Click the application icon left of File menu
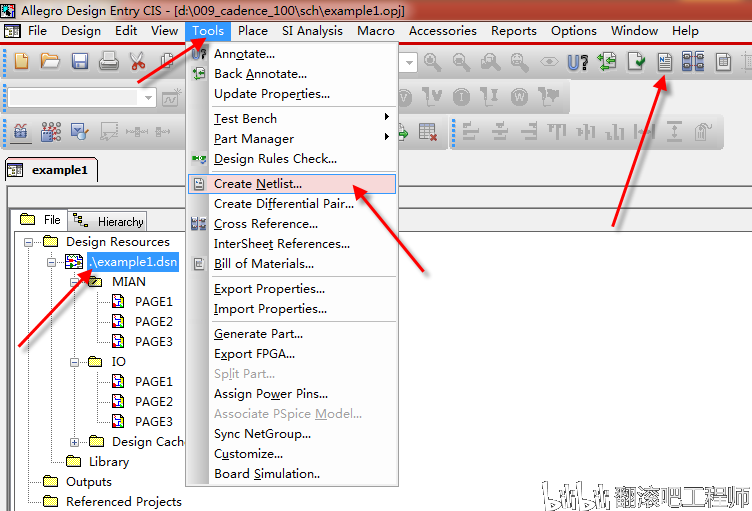 pyautogui.click(x=12, y=31)
